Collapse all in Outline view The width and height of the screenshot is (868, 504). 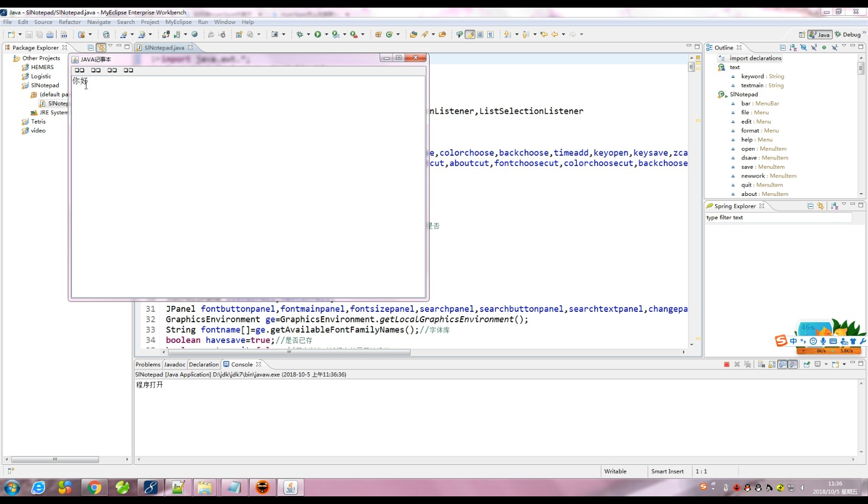coord(783,47)
